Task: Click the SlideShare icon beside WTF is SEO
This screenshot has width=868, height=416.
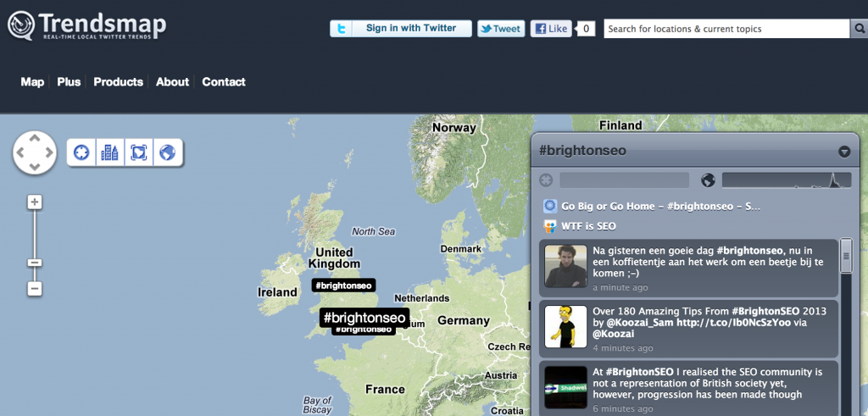Action: click(x=549, y=226)
